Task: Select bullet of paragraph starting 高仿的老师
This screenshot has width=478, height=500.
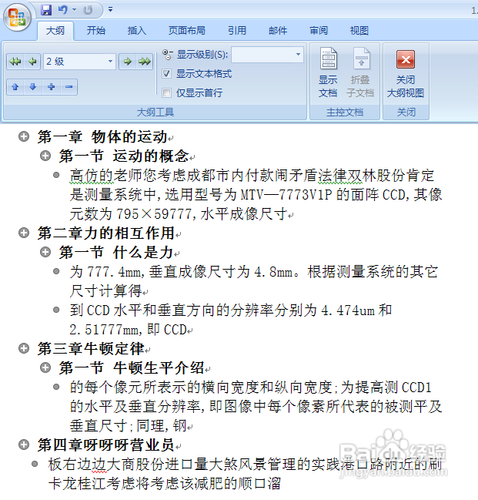Action: point(56,175)
